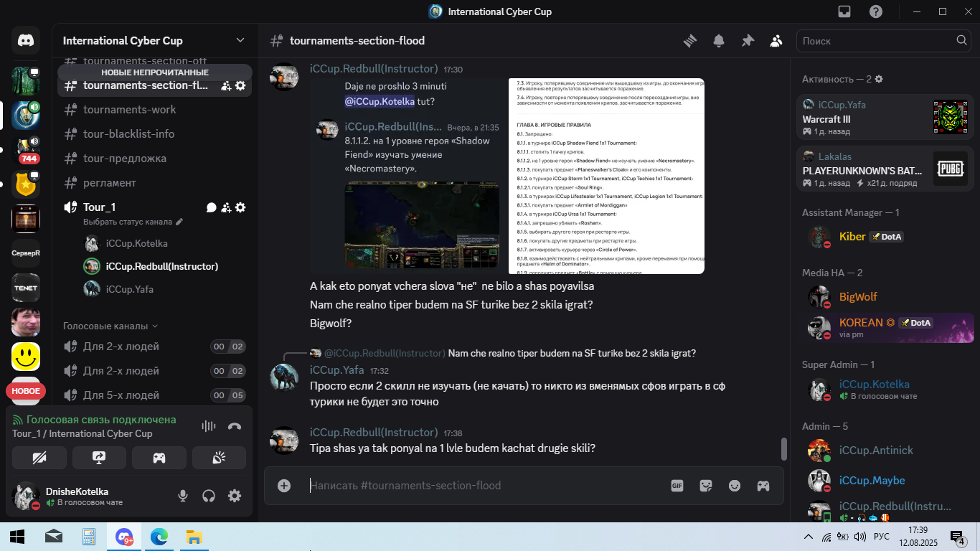Share your screen button
Screen dimensions: 980x551
[99, 458]
